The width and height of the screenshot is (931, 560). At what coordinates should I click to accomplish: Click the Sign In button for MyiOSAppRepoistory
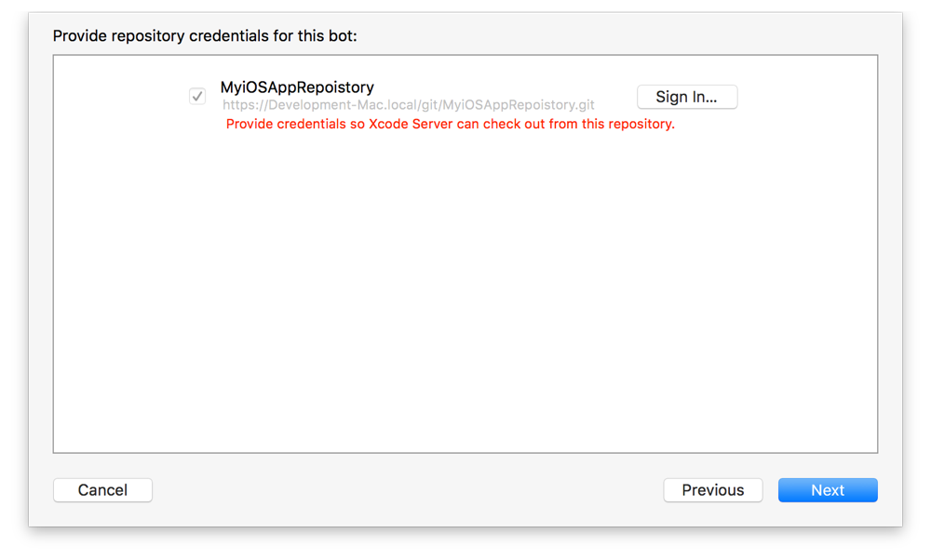point(687,97)
